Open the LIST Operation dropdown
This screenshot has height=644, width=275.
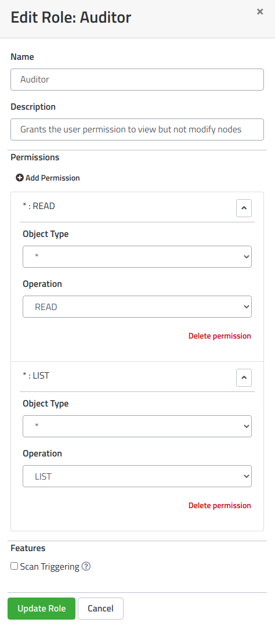137,476
